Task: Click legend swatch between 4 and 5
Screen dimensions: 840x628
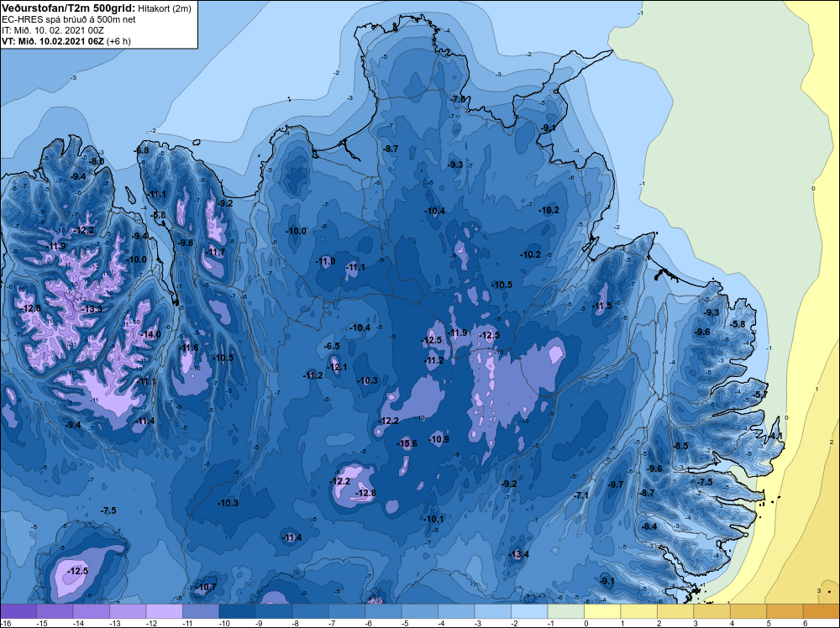Action: tap(748, 611)
